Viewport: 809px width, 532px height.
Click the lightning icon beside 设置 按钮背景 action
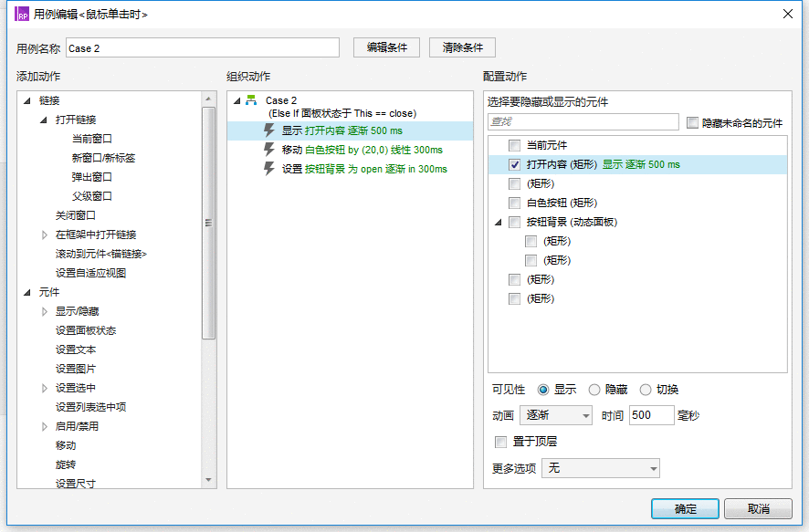click(x=268, y=169)
